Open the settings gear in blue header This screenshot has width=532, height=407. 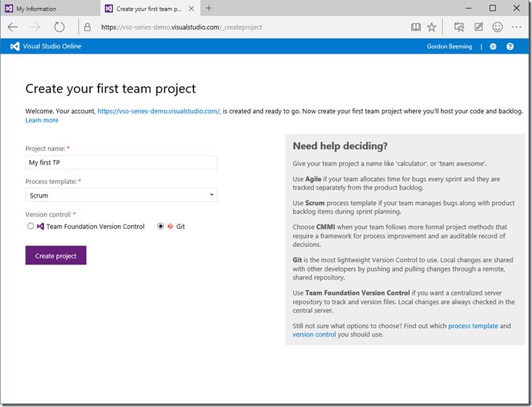[493, 46]
